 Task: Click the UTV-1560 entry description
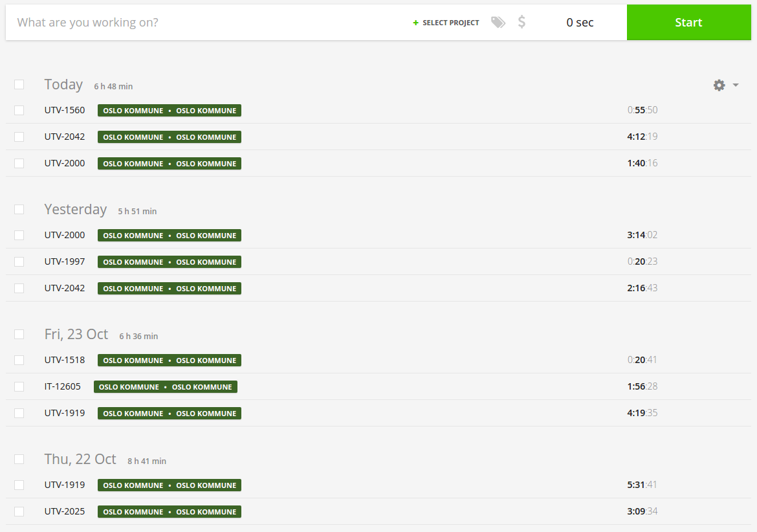click(65, 110)
